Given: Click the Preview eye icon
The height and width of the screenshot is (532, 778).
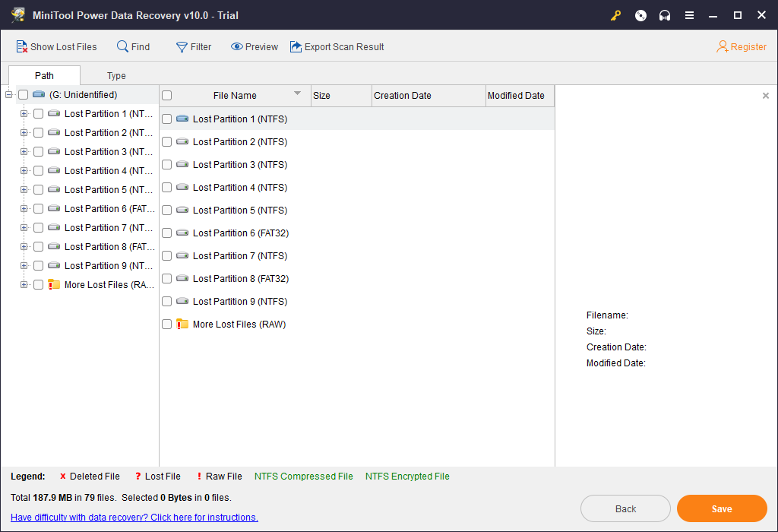Looking at the screenshot, I should [x=236, y=47].
